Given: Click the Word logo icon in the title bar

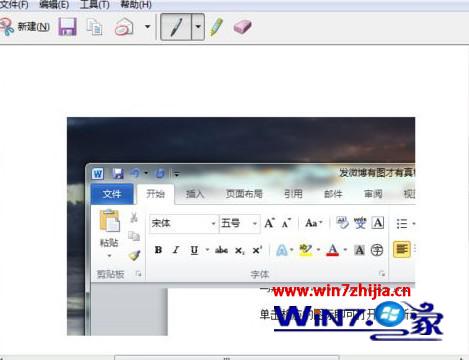Looking at the screenshot, I should (x=98, y=174).
